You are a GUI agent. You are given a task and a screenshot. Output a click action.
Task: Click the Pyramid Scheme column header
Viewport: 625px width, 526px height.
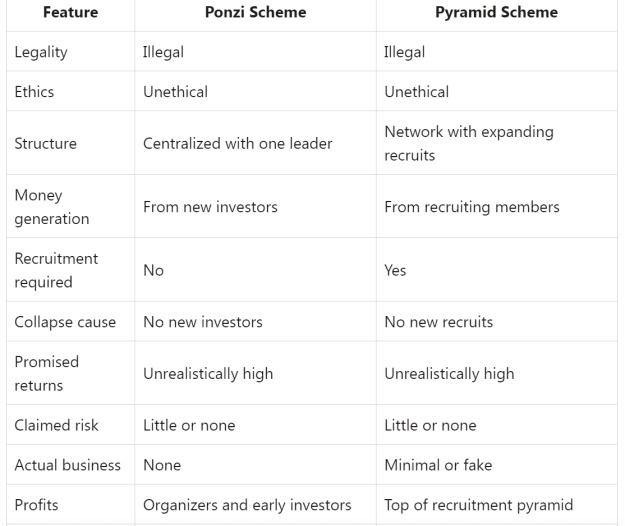point(496,12)
